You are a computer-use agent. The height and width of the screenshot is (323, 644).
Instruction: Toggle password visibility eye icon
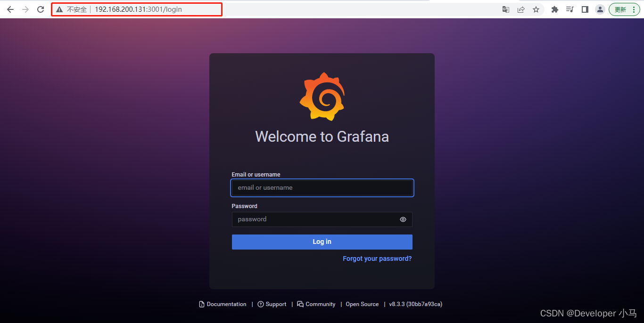403,219
